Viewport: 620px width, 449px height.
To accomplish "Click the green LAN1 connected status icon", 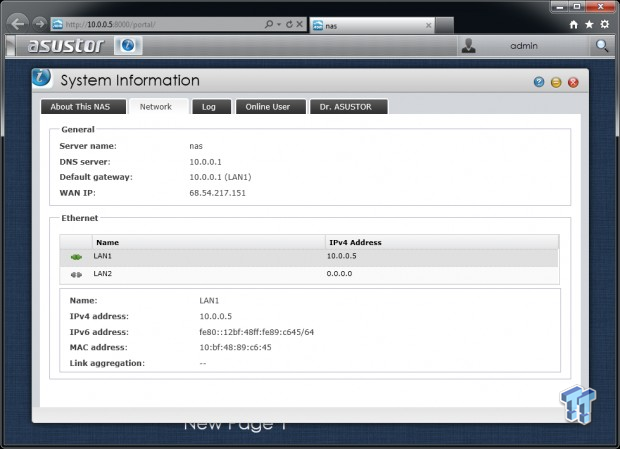I will (76, 257).
